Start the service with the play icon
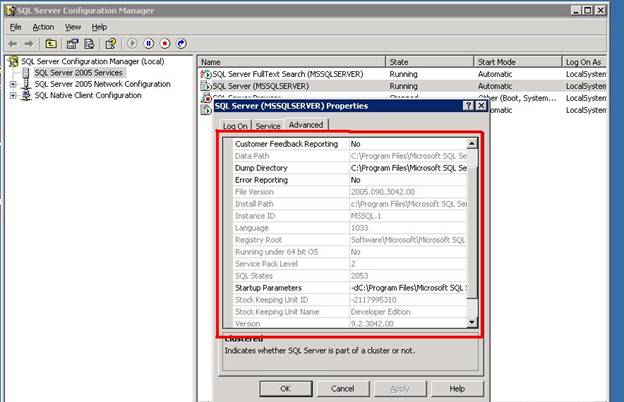Viewport: 624px width, 402px height. tap(132, 43)
